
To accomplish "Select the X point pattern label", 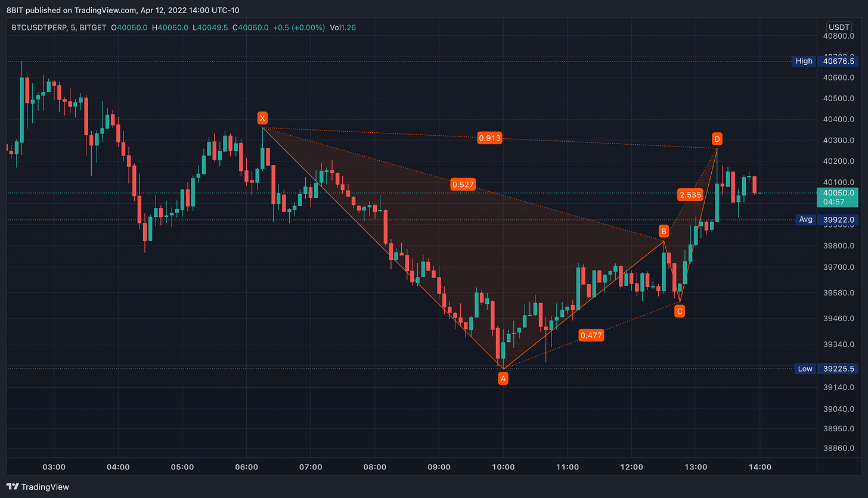I will [x=262, y=118].
